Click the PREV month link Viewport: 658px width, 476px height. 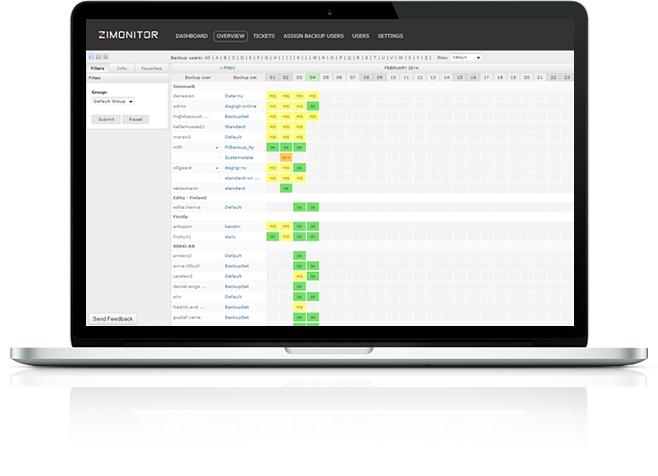click(228, 68)
